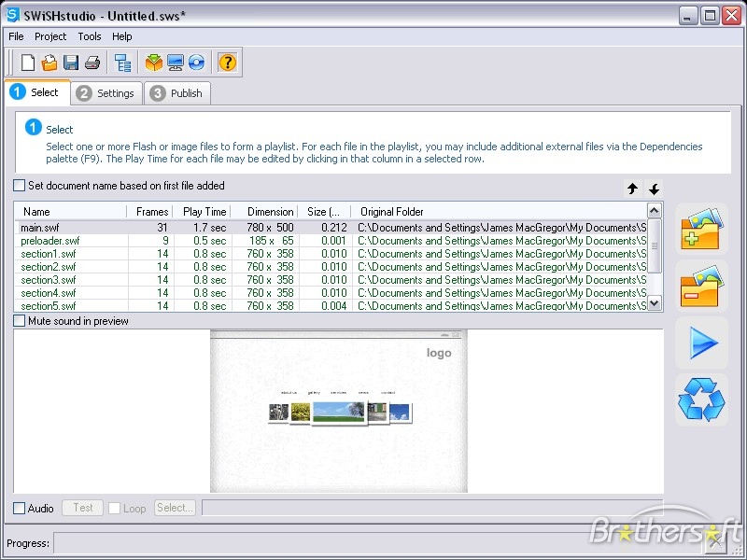Remove file with folder minus icon
Screen dimensions: 747x560
[701, 286]
